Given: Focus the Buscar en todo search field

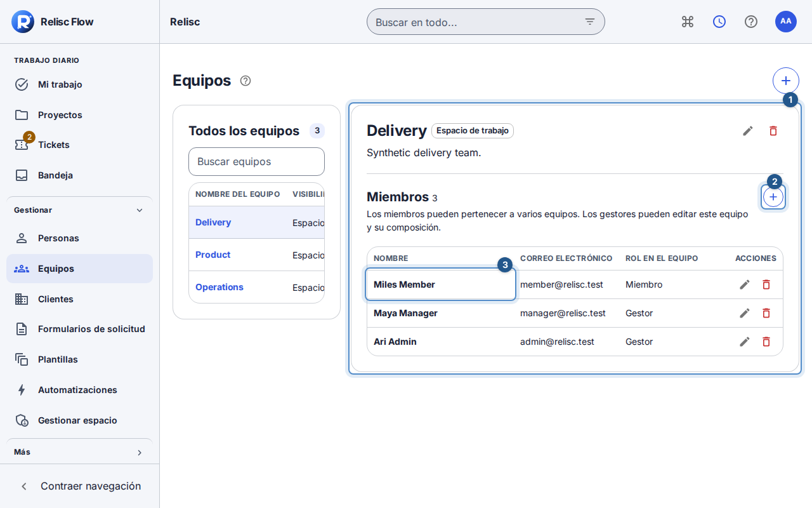Looking at the screenshot, I should 486,22.
